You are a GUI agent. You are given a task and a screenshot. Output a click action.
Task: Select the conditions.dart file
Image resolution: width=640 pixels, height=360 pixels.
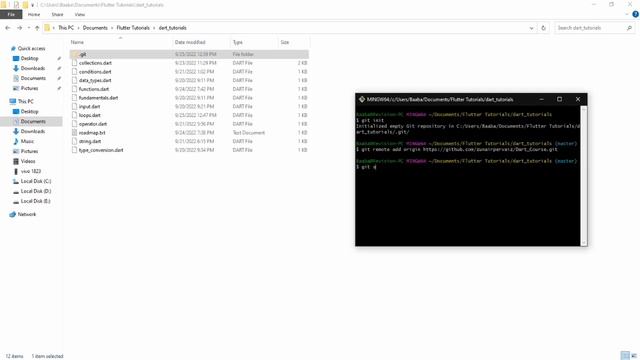(x=95, y=71)
